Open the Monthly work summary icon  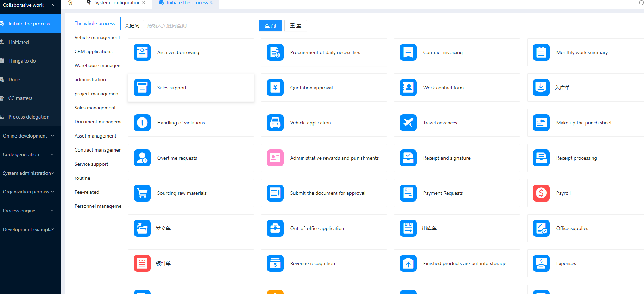point(541,52)
